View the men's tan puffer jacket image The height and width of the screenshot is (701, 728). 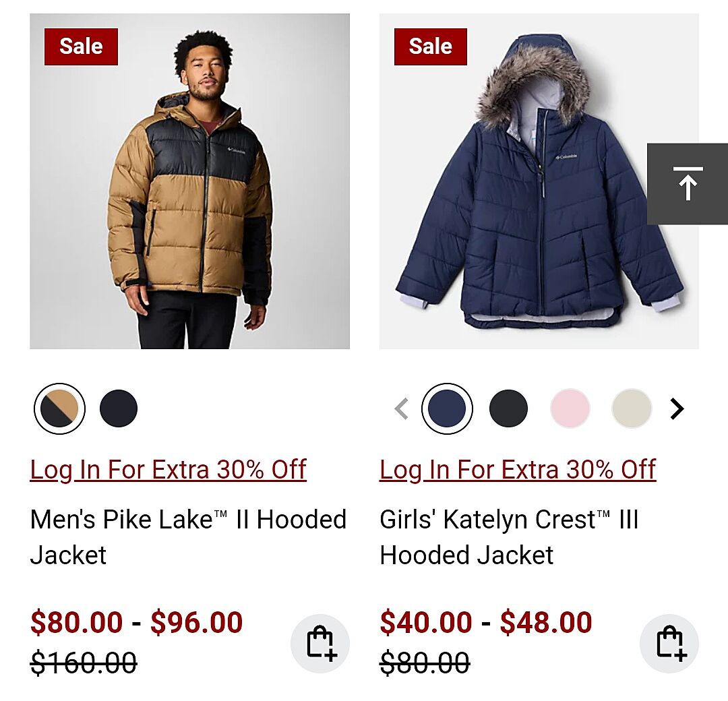click(x=189, y=181)
